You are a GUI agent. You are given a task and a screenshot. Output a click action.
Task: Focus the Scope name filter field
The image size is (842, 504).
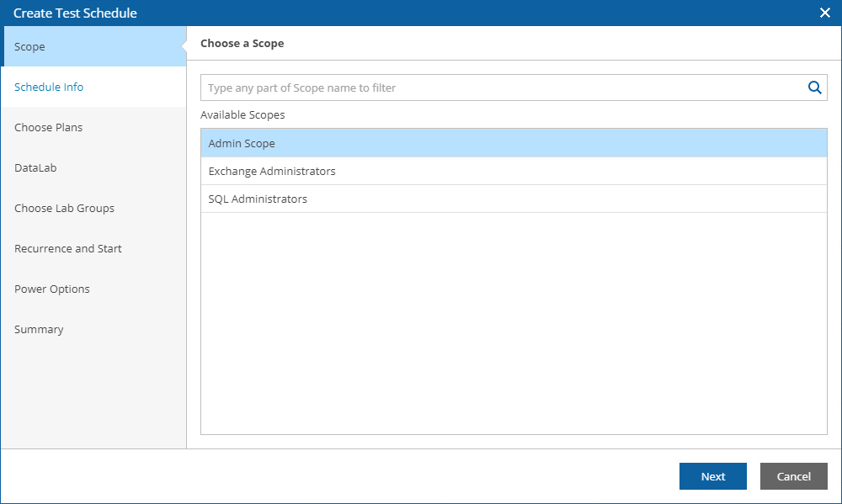pos(501,88)
